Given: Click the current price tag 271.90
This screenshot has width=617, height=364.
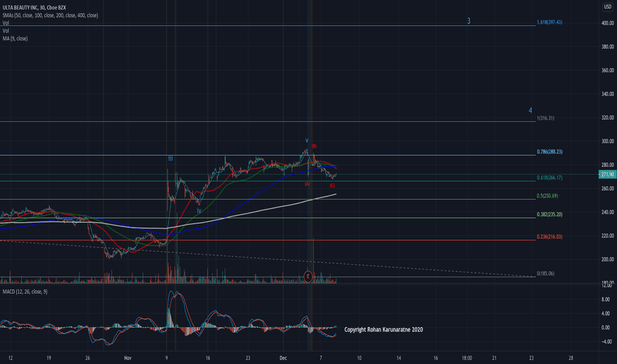Looking at the screenshot, I should 607,174.
